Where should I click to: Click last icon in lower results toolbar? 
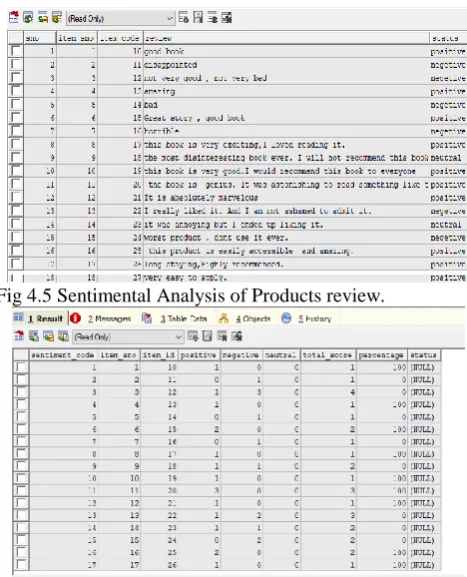point(237,336)
